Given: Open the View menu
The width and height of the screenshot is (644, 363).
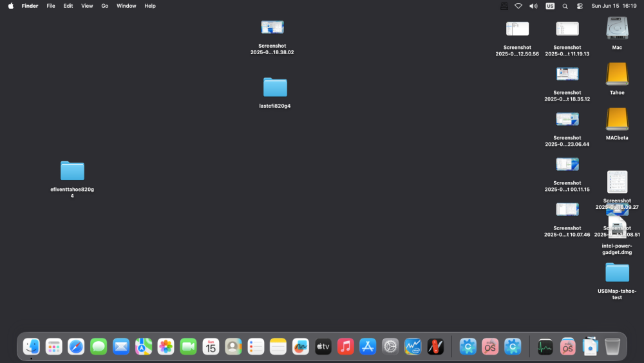Looking at the screenshot, I should [87, 6].
